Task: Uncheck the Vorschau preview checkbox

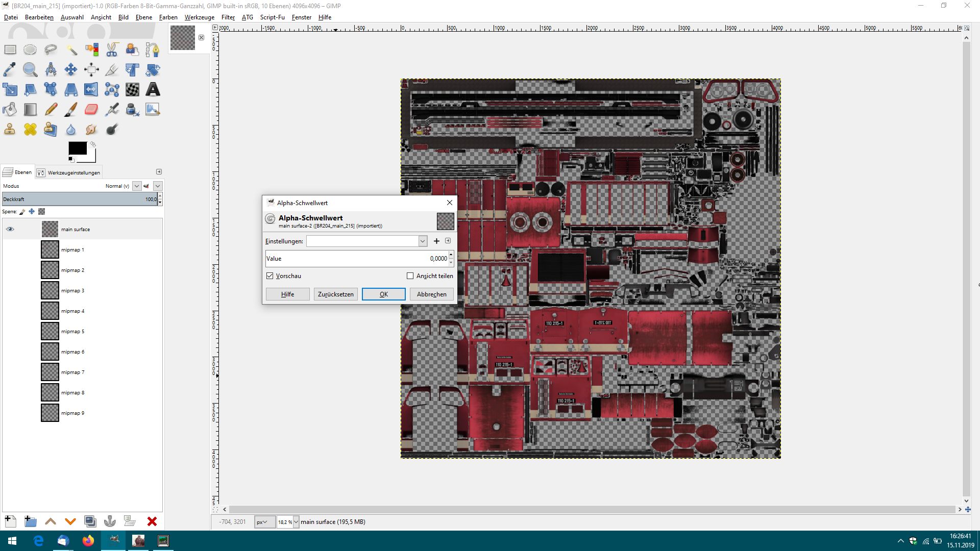Action: pyautogui.click(x=270, y=275)
